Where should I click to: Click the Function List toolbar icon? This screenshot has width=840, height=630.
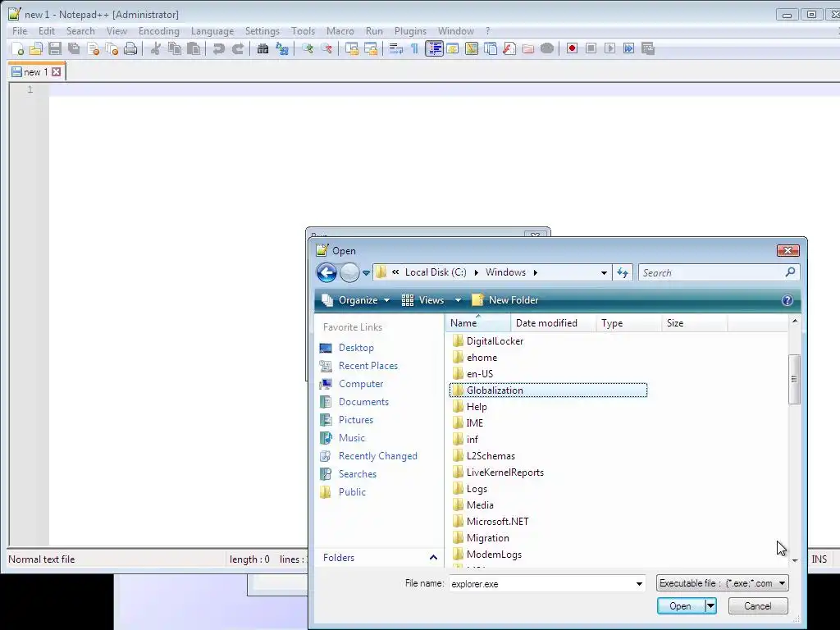point(509,48)
